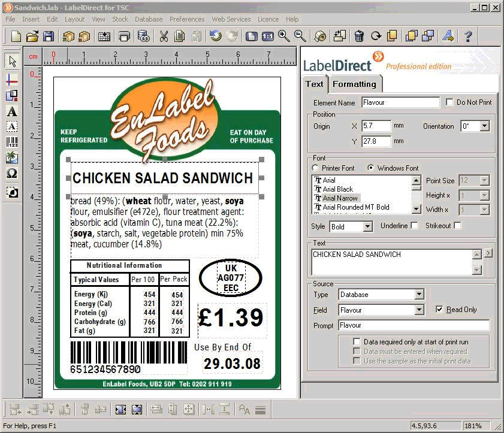Open the Orientation dropdown
This screenshot has width=504, height=433.
(x=484, y=126)
